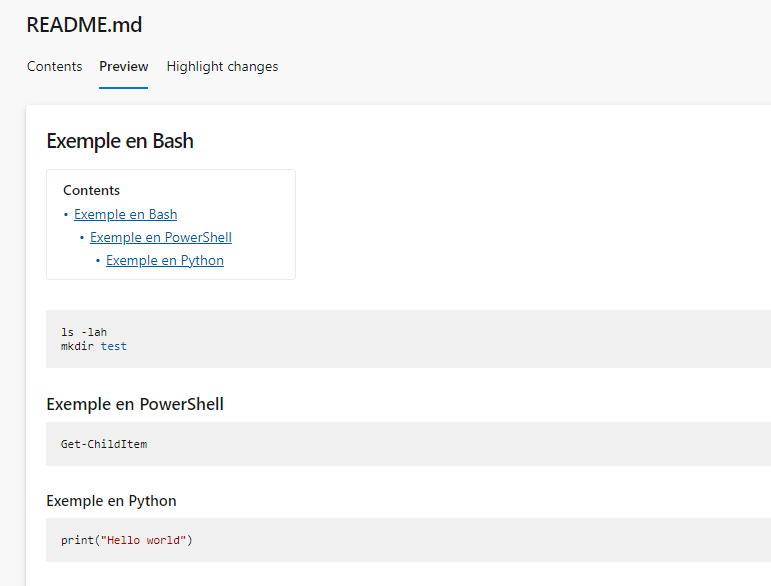771x586 pixels.
Task: Click the Exemple en PowerShell section heading
Action: click(135, 404)
